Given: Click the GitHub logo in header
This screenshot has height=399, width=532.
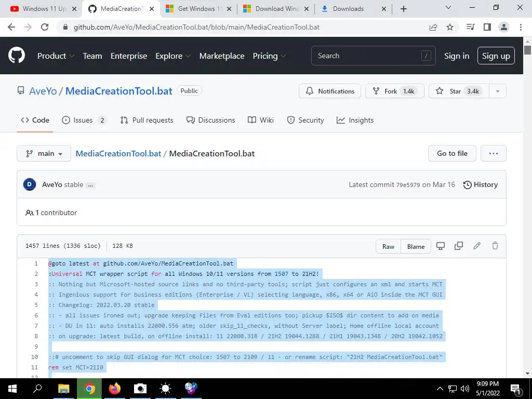Looking at the screenshot, I should point(17,56).
